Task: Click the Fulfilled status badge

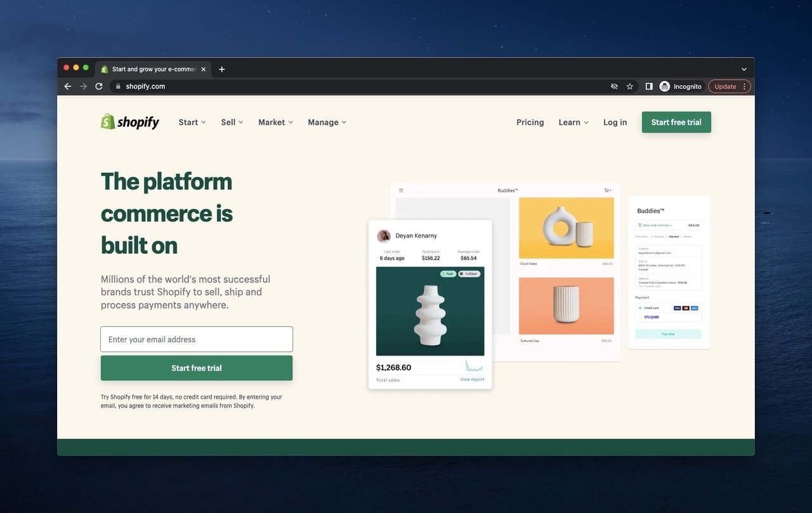Action: [469, 274]
